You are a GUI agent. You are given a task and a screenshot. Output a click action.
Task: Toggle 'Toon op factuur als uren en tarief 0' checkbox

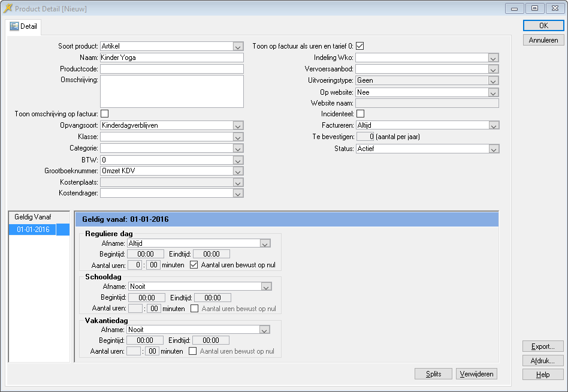click(x=360, y=46)
